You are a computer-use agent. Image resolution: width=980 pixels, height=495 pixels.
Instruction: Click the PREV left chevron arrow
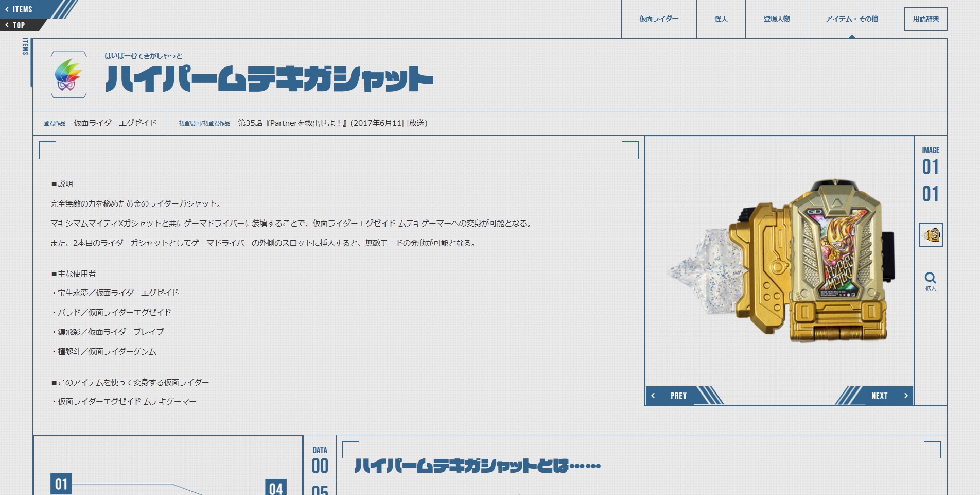(653, 396)
